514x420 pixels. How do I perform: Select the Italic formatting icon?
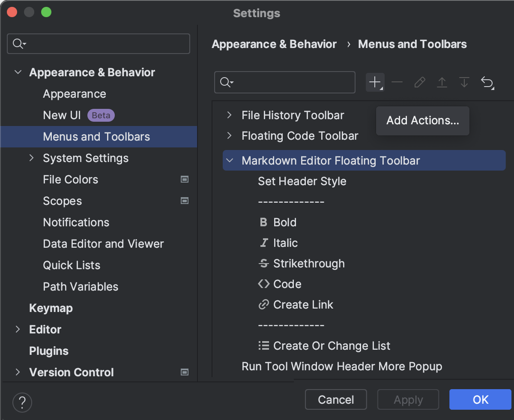click(x=263, y=243)
